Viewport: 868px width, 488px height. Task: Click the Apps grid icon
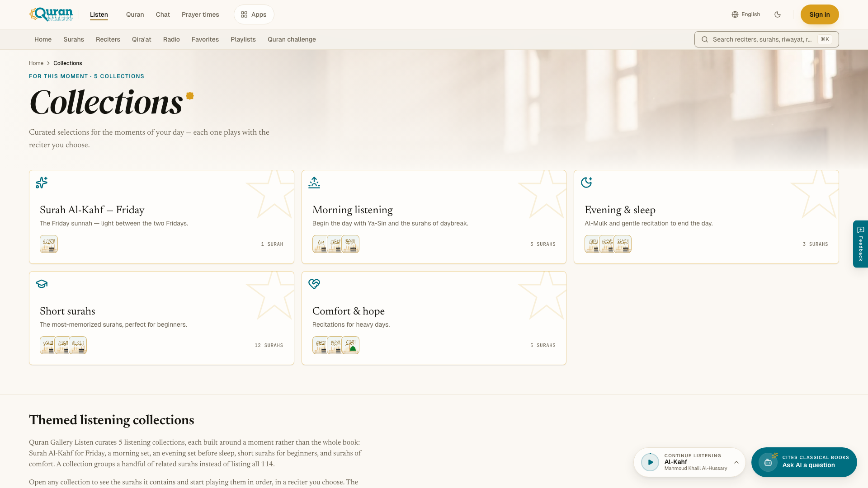pyautogui.click(x=244, y=14)
